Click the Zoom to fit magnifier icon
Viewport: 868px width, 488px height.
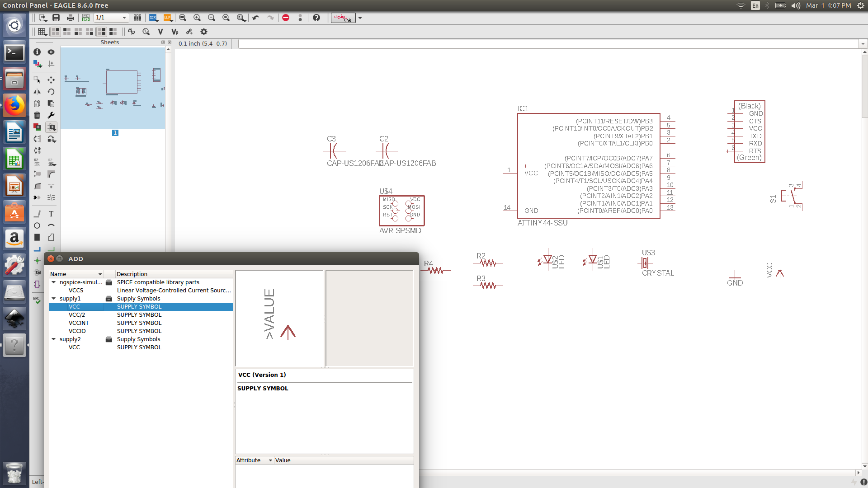pyautogui.click(x=183, y=18)
